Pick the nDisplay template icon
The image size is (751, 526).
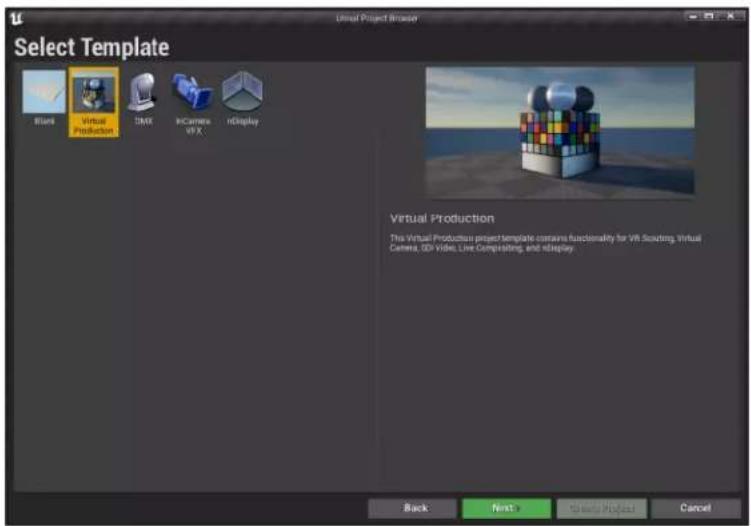coord(242,92)
